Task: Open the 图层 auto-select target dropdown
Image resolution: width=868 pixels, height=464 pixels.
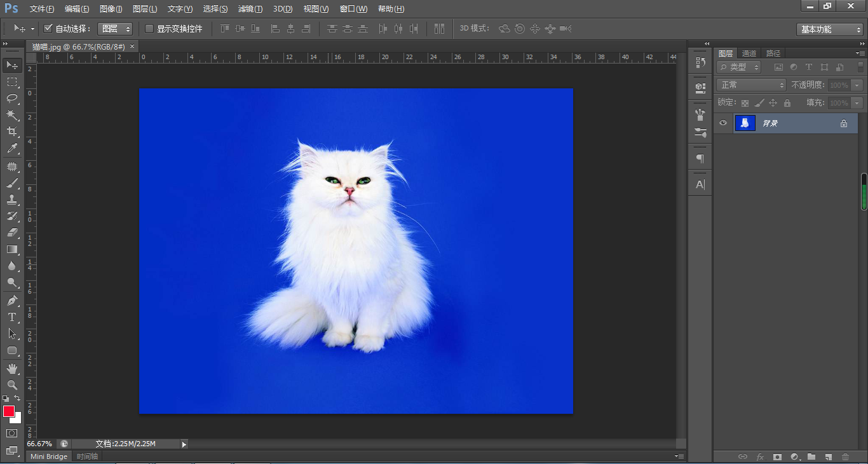Action: click(115, 29)
